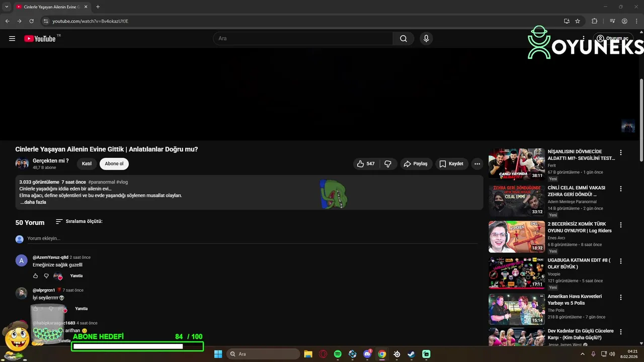Bookmark this page with the star icon
The image size is (644, 362).
578,21
